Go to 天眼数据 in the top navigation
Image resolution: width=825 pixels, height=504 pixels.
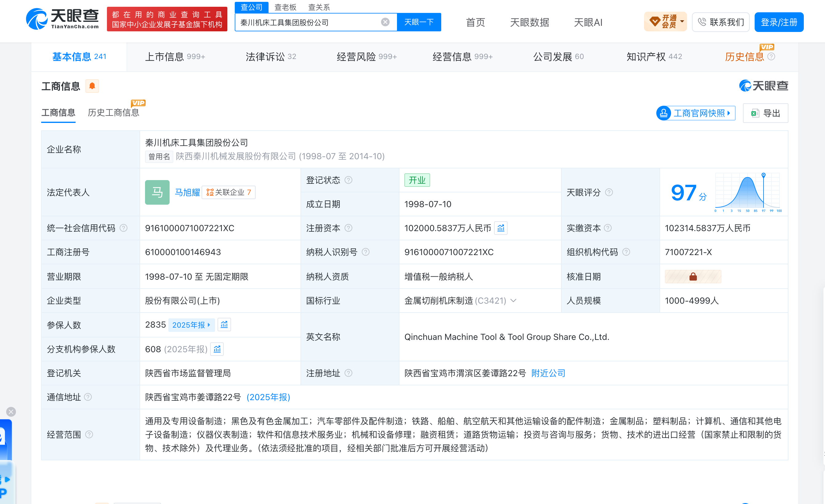[x=529, y=22]
